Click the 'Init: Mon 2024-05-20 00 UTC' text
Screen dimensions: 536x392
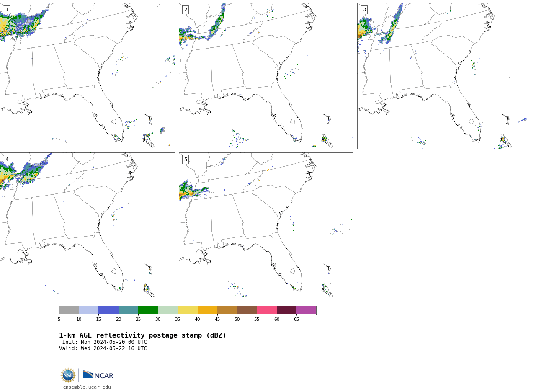105,342
